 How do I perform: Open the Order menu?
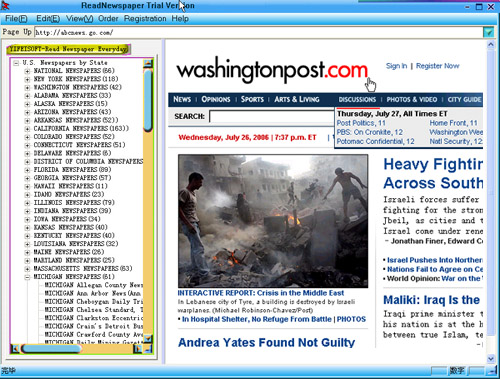108,19
